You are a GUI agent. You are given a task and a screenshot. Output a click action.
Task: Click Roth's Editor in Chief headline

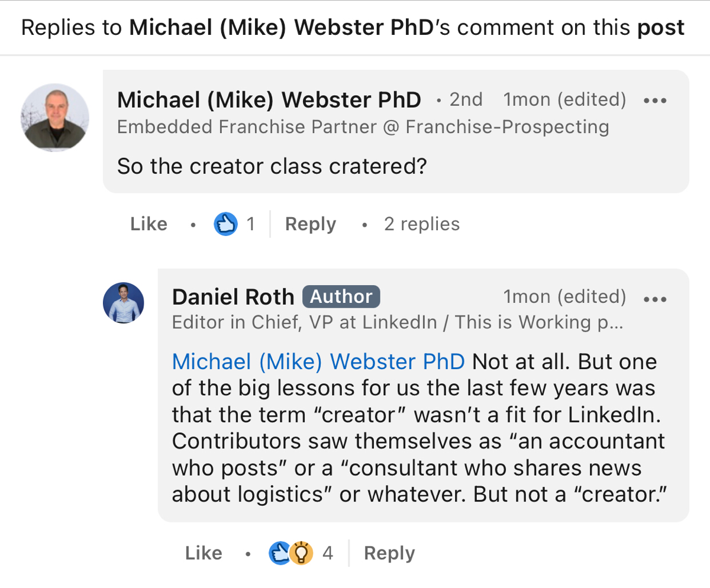(396, 322)
